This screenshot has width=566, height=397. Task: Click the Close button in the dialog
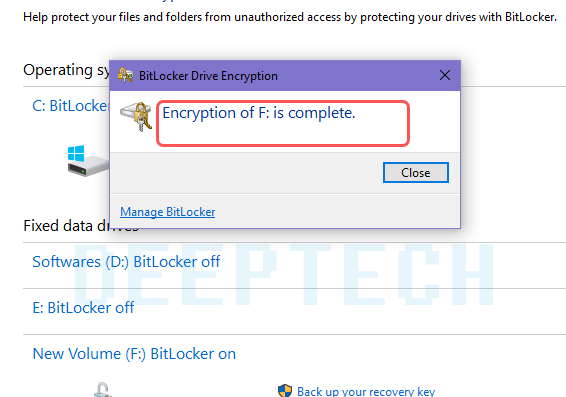point(415,173)
